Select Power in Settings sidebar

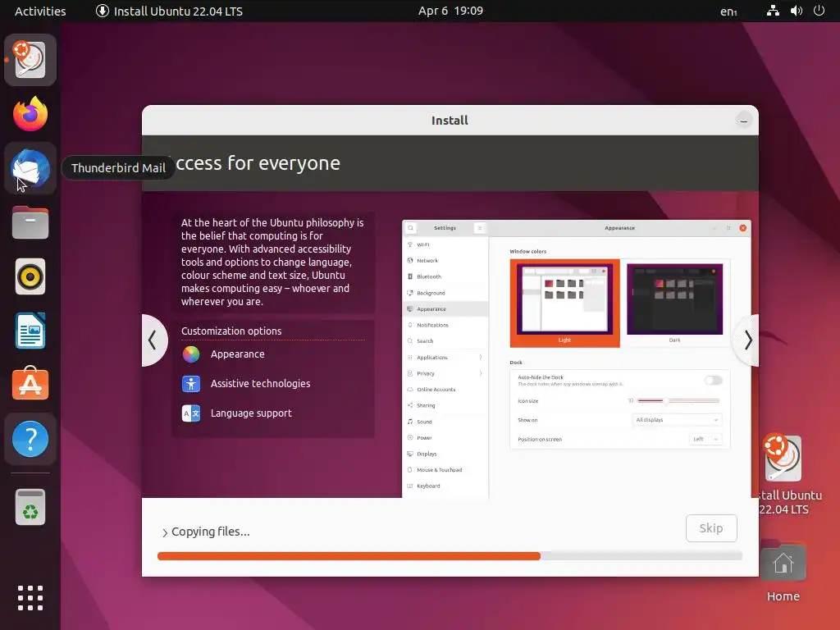pyautogui.click(x=445, y=438)
